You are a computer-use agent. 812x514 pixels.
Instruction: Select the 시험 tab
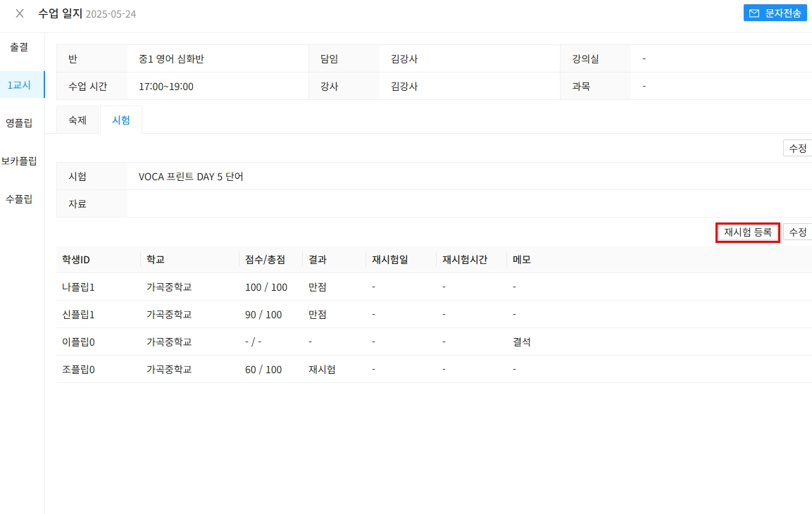121,120
